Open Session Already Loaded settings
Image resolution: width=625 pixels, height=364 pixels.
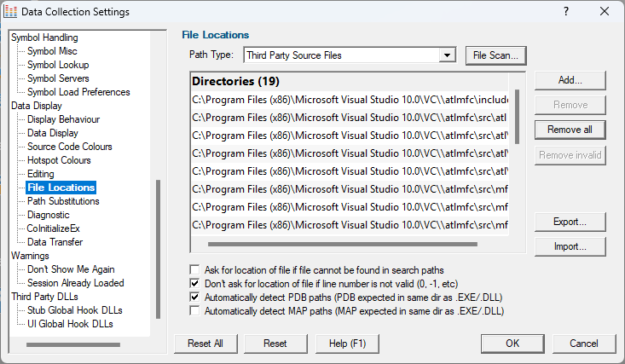point(76,283)
